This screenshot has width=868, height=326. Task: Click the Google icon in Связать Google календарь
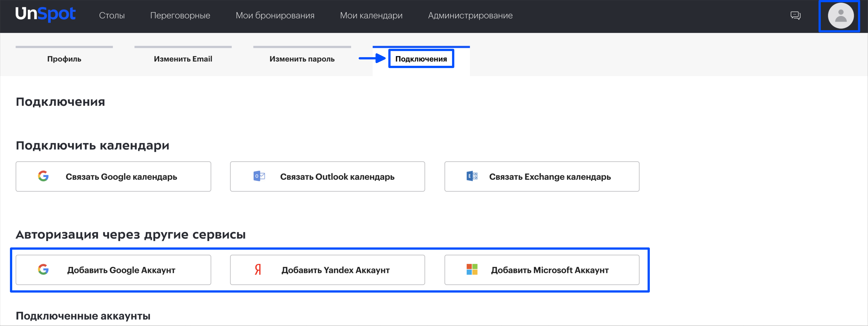point(43,176)
